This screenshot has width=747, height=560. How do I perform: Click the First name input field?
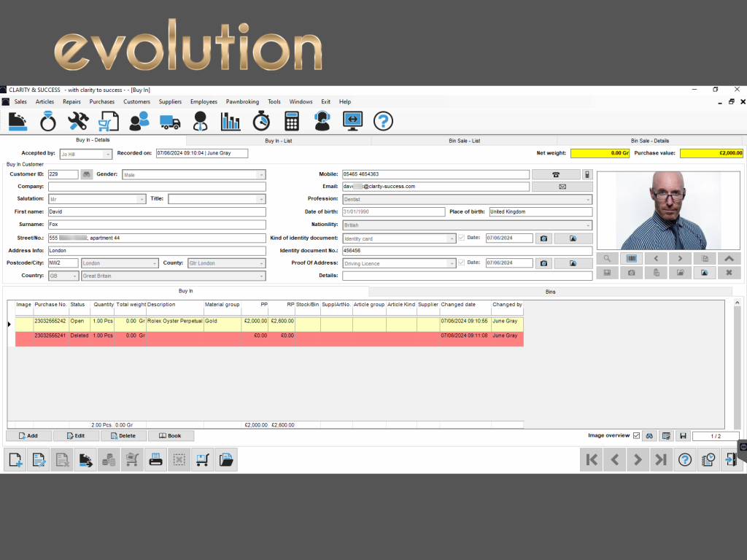click(x=157, y=212)
